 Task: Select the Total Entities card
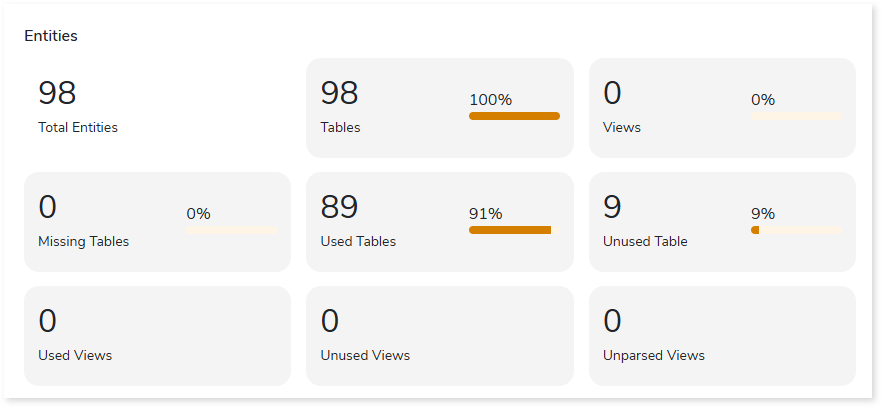[157, 108]
